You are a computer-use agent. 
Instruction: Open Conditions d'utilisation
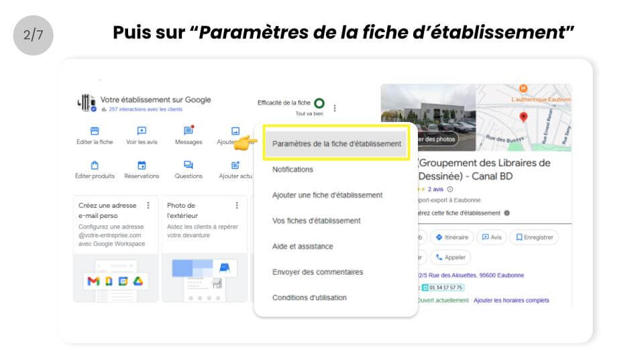309,298
